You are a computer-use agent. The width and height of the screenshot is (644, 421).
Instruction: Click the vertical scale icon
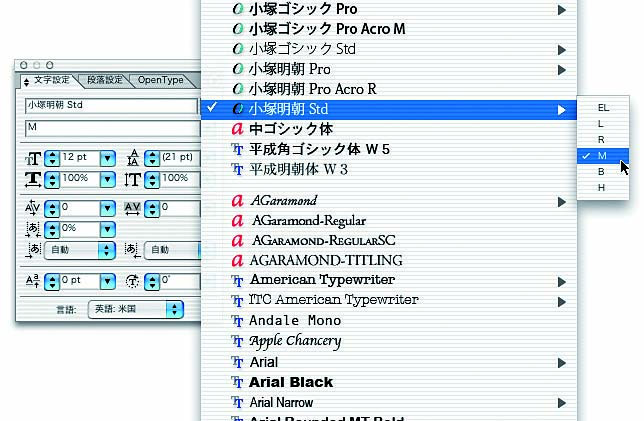[133, 179]
